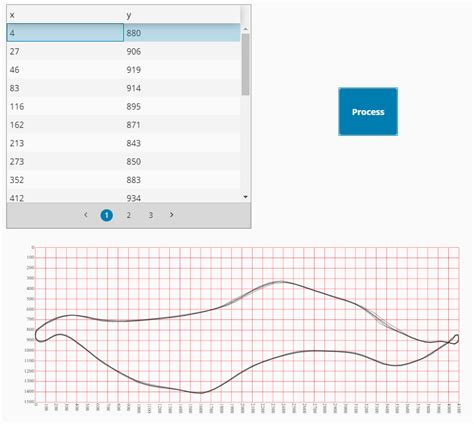Sort by the y column header
Viewport: 474px width, 424px height.
pos(182,15)
